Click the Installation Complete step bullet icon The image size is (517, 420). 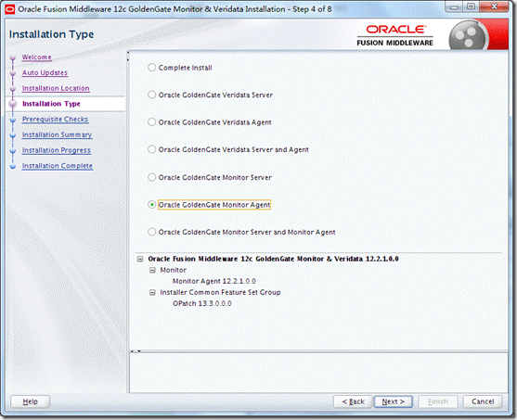pyautogui.click(x=13, y=166)
